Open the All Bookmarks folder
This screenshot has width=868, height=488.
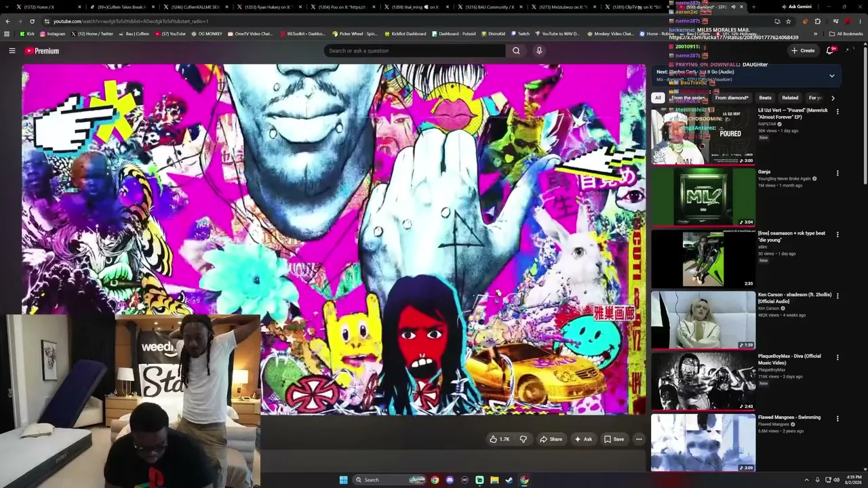tap(846, 33)
